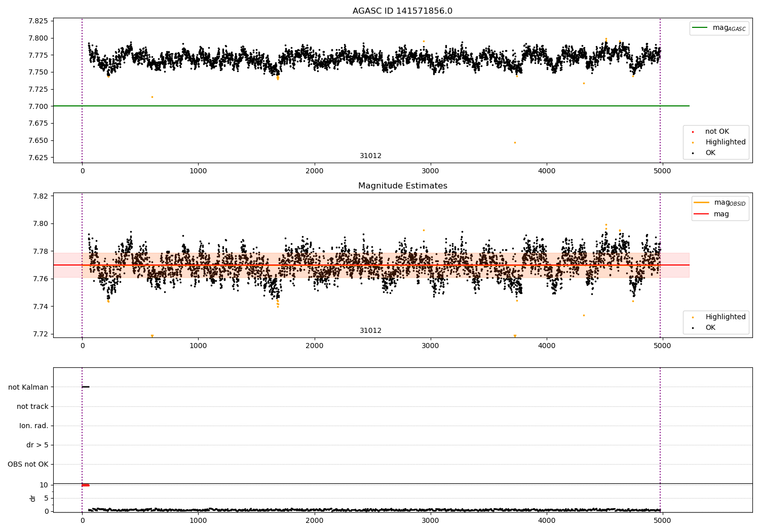
Task: Click the '31012' label in the Magnitude Estimates plot
Action: tap(370, 331)
